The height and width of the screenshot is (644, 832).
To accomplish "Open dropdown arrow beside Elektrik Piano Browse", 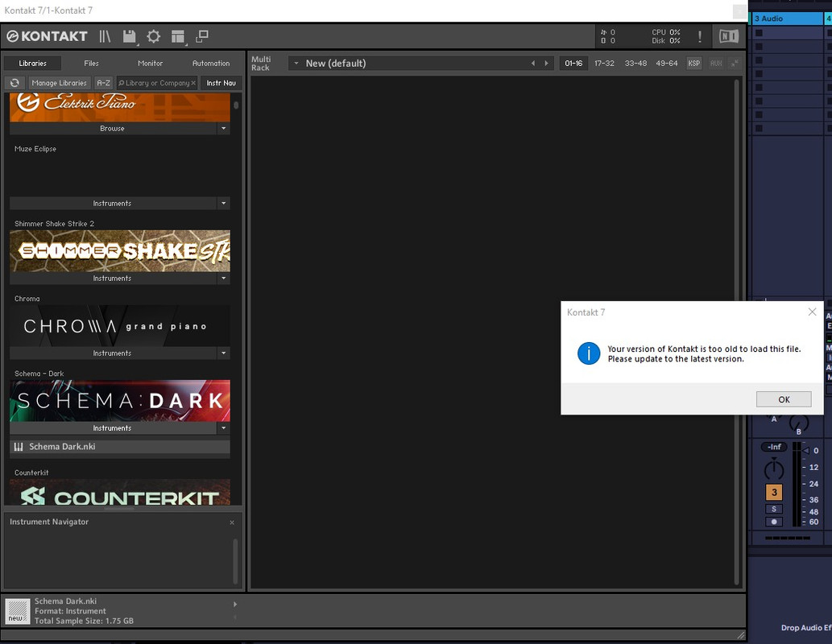I will coord(223,128).
